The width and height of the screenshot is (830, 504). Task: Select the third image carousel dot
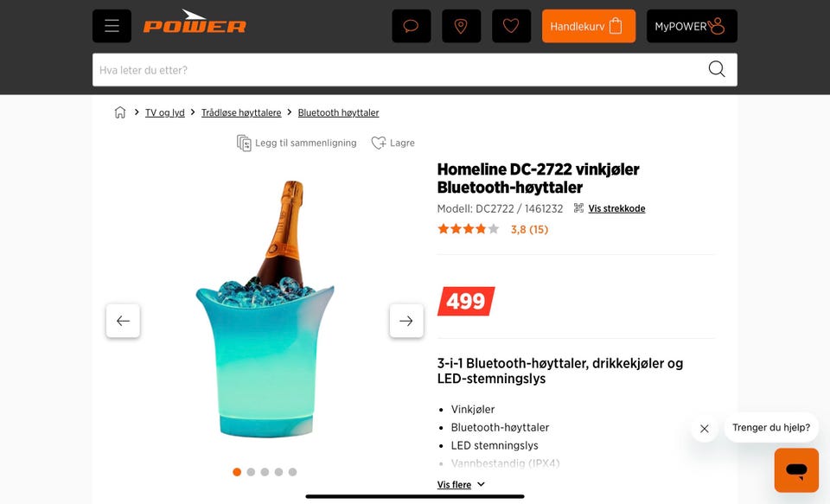[265, 472]
